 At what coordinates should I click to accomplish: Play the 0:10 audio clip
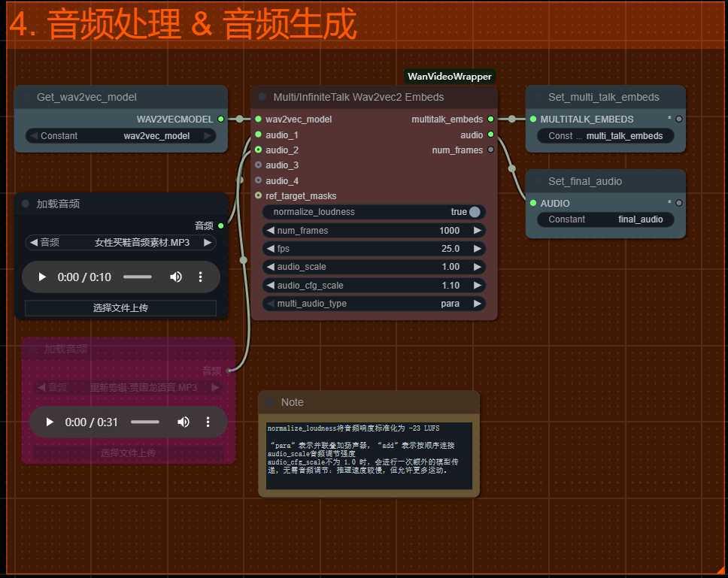point(42,277)
